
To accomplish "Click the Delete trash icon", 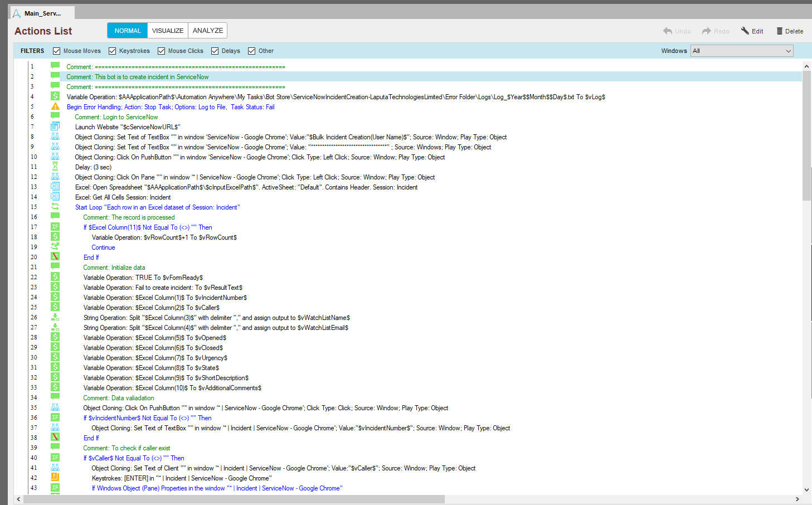I will (x=779, y=31).
